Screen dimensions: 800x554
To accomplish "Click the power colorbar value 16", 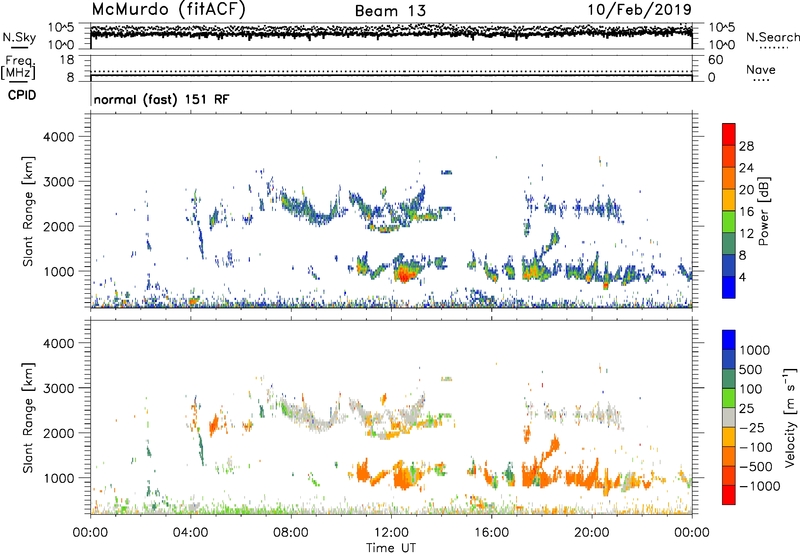I will coord(746,212).
